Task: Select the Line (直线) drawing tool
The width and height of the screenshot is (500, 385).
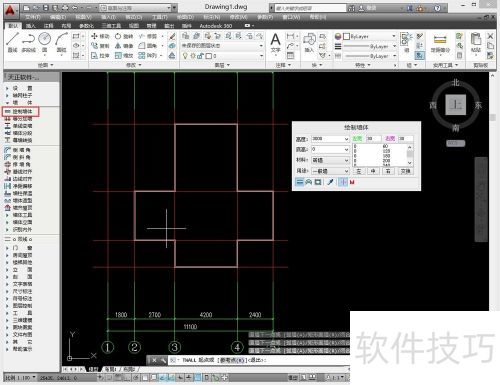Action: click(x=13, y=42)
